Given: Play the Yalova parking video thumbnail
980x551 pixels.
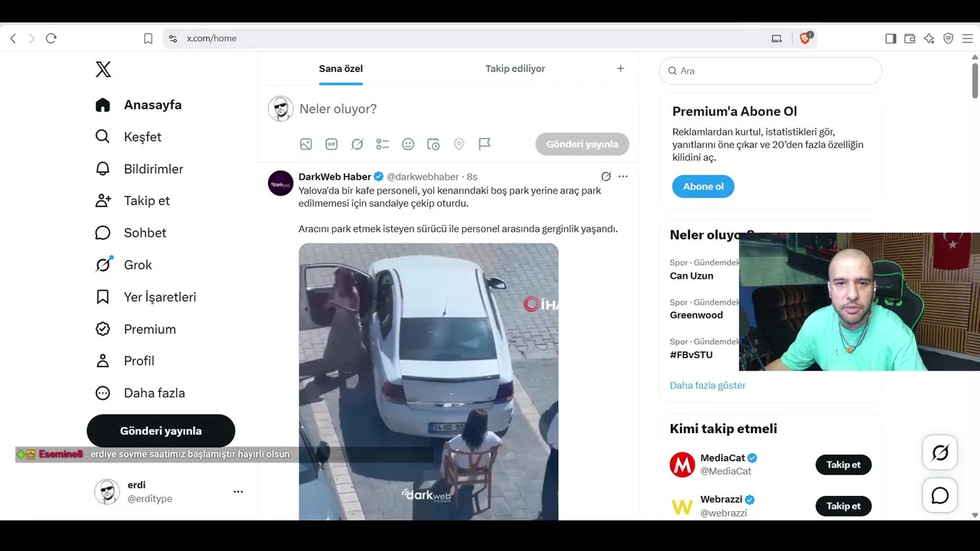Looking at the screenshot, I should tap(429, 382).
